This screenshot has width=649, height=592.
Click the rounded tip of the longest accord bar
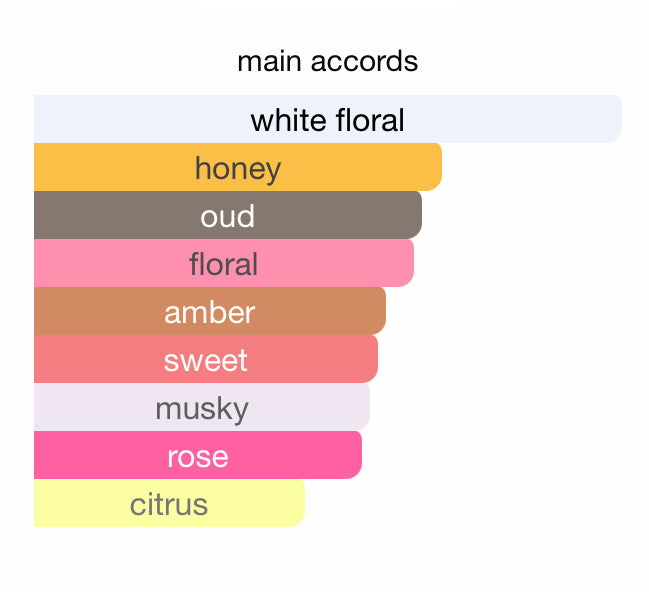[x=612, y=119]
